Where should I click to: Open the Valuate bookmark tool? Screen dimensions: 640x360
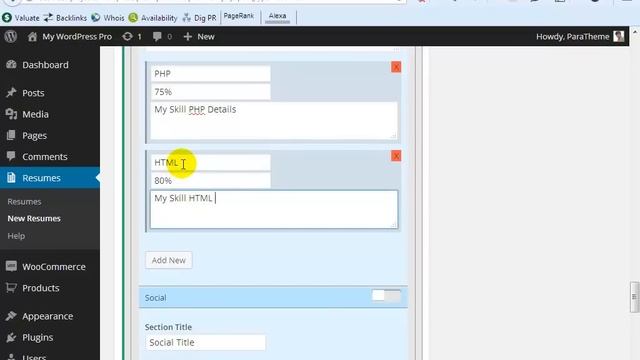tap(21, 18)
